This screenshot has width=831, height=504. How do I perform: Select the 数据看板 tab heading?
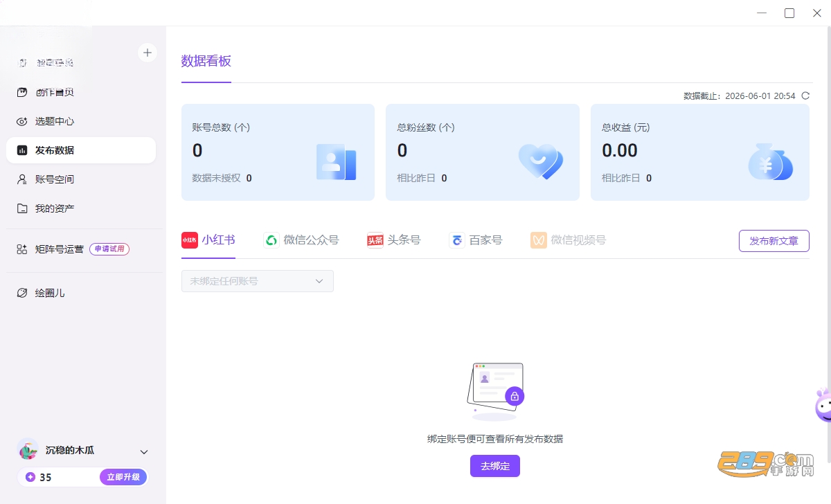coord(206,61)
